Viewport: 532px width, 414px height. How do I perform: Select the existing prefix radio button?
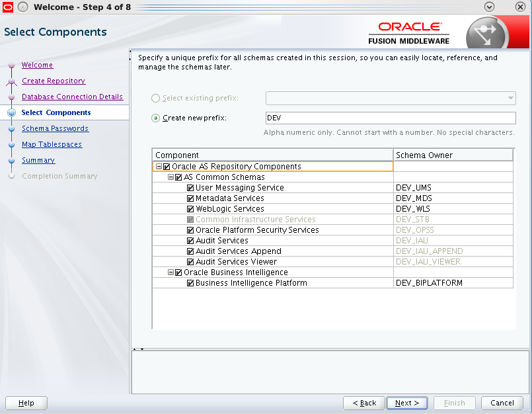tap(155, 98)
